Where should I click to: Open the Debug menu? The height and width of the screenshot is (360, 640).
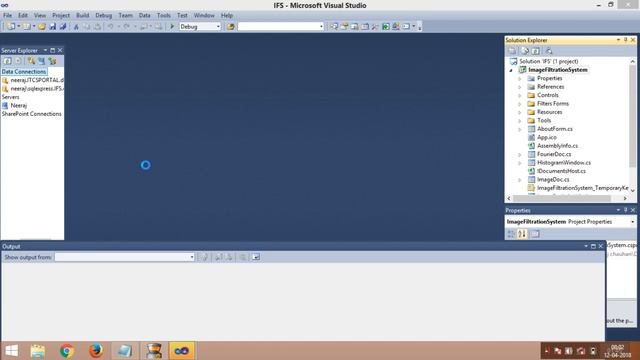104,15
